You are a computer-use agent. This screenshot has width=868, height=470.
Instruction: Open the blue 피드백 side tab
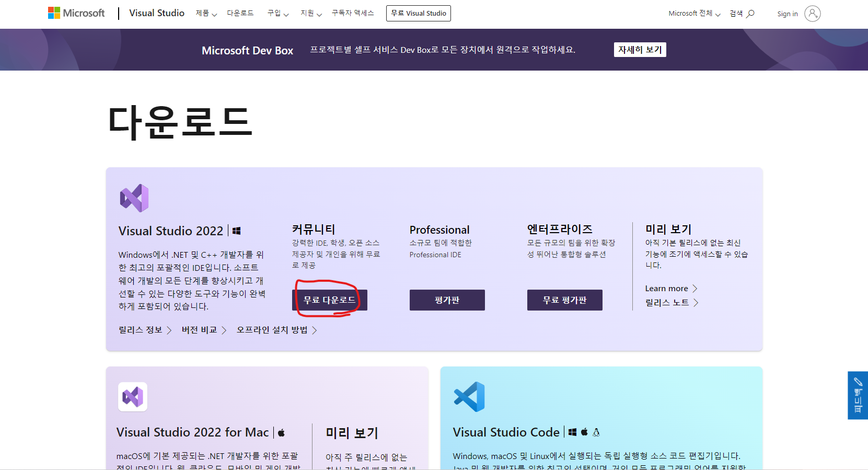tap(858, 395)
